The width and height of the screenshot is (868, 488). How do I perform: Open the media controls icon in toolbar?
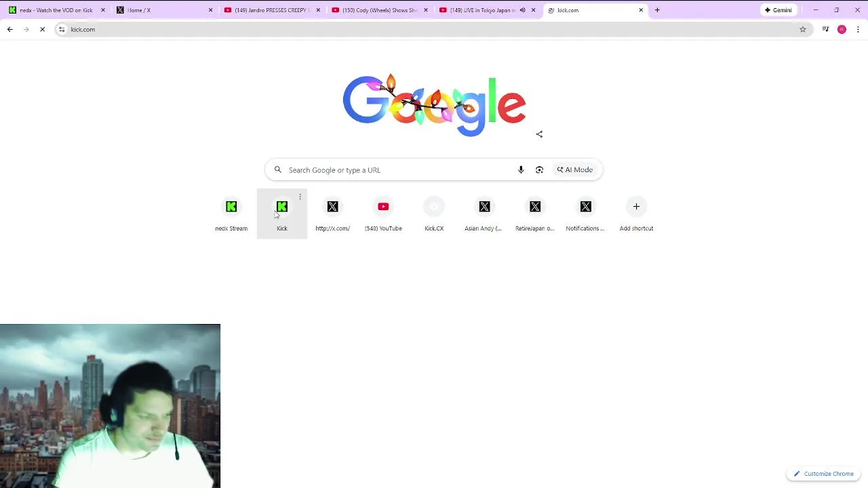(x=825, y=29)
